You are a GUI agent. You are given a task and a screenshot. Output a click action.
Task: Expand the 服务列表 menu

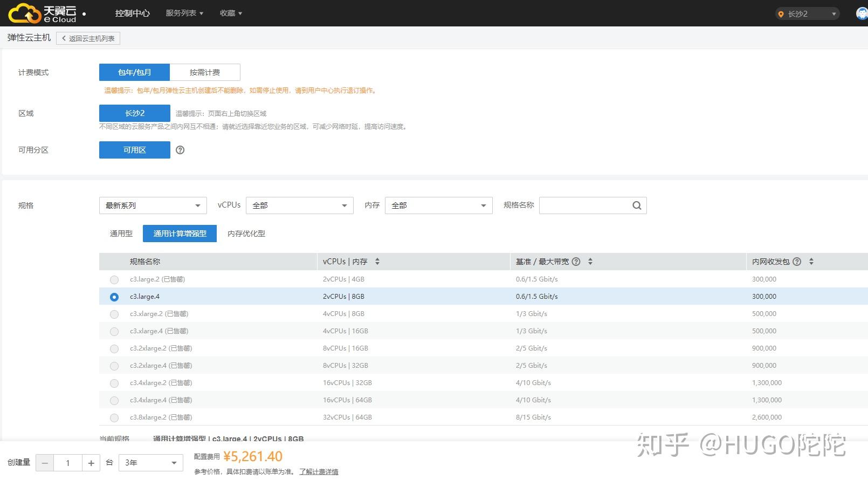184,13
